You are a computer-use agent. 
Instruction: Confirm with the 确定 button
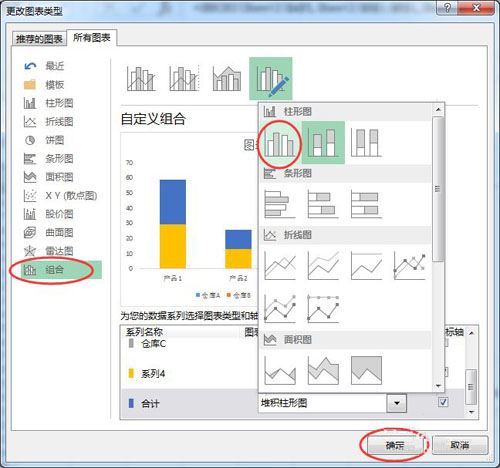(x=395, y=445)
